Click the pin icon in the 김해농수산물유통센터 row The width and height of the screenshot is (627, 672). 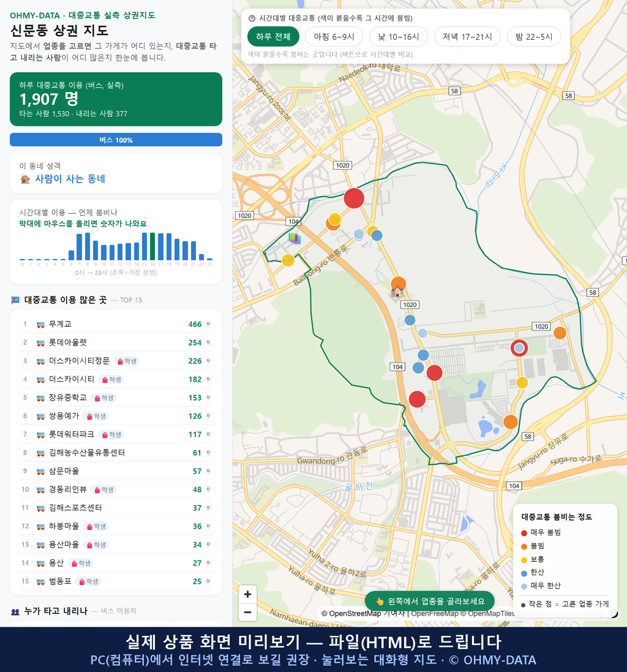tap(208, 453)
